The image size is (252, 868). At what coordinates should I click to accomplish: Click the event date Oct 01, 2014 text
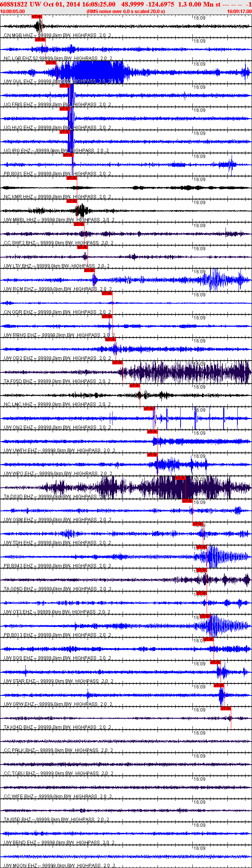point(60,4)
